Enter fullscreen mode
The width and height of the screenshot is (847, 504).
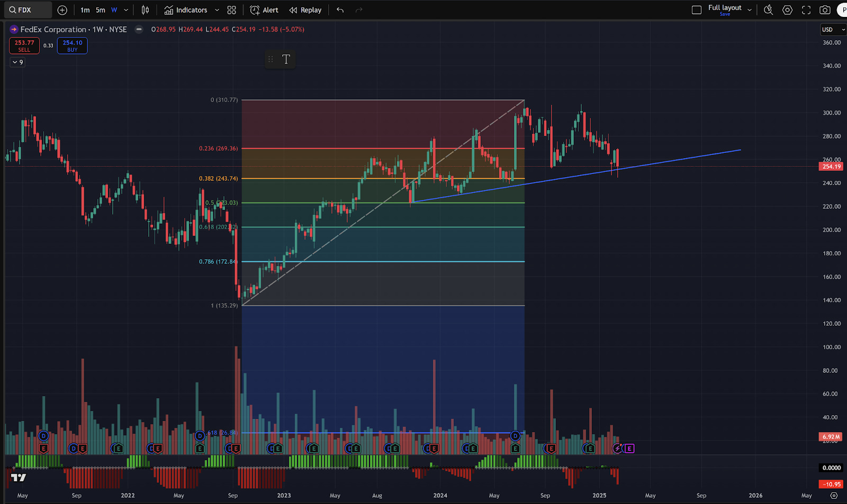tap(806, 10)
